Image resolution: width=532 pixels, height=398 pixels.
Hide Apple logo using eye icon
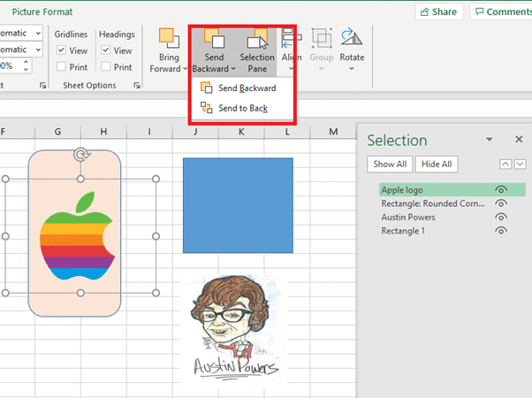(x=501, y=189)
